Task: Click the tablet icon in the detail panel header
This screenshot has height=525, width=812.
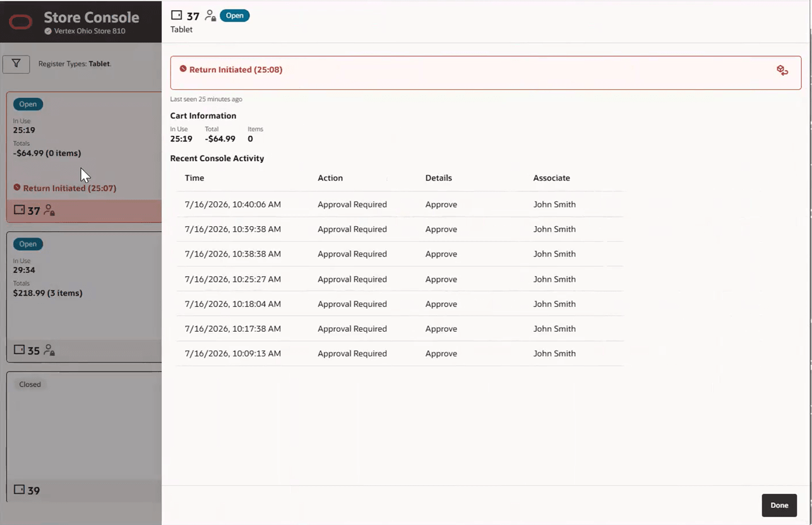Action: [177, 15]
